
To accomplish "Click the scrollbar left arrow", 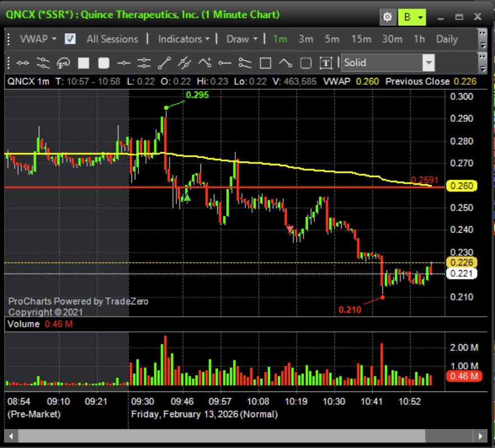I will pos(11,436).
